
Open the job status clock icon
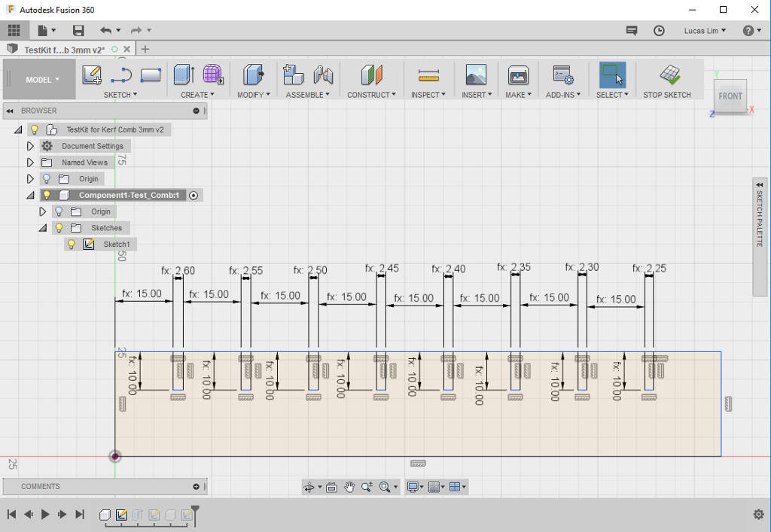pyautogui.click(x=659, y=30)
